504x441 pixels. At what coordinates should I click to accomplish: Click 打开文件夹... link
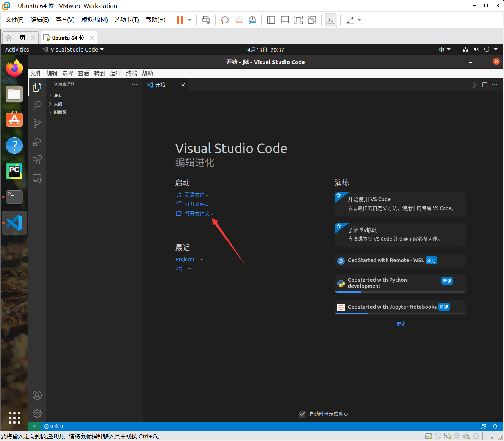pos(199,214)
